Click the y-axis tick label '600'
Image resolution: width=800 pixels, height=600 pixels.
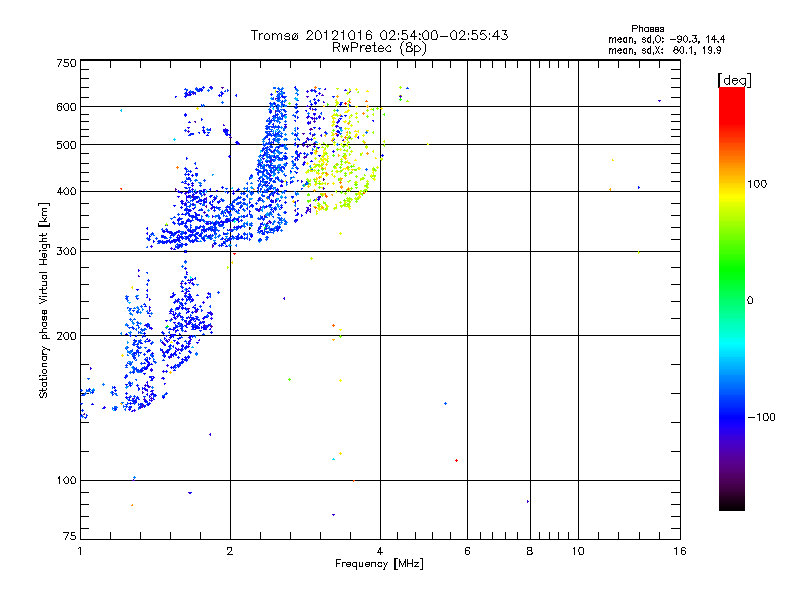click(x=66, y=107)
